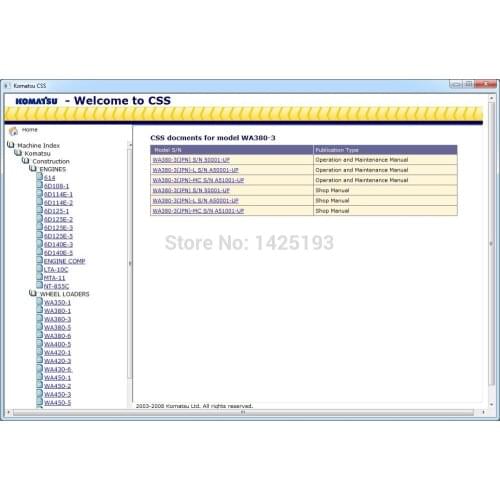Click the document icon beside 6D108-1

40,185
